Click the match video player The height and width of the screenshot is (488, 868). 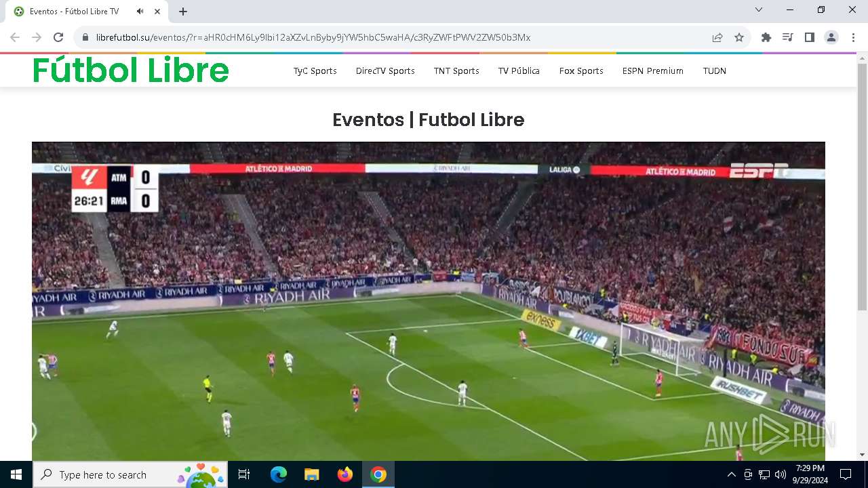coord(429,301)
